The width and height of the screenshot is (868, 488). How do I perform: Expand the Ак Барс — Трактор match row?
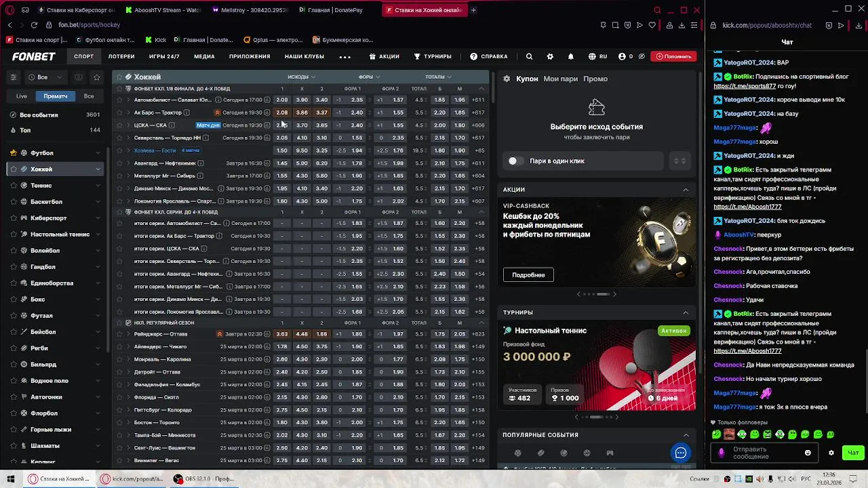pyautogui.click(x=128, y=113)
